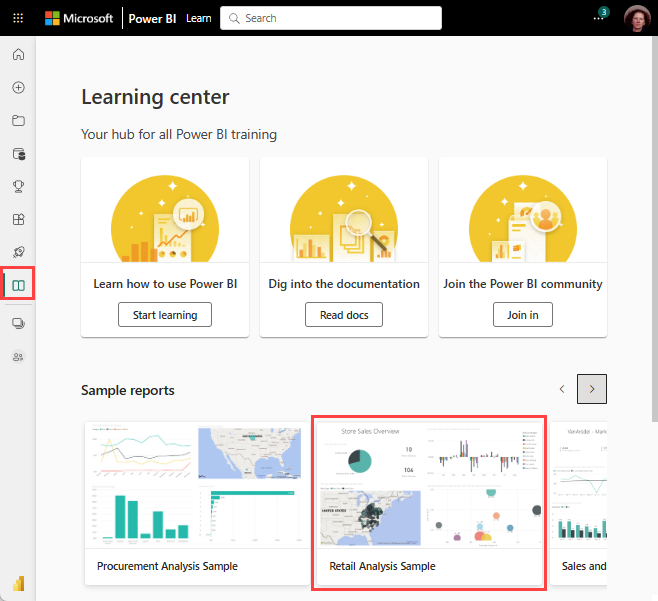658x601 pixels.
Task: Click the search magnifier icon
Action: tap(234, 18)
